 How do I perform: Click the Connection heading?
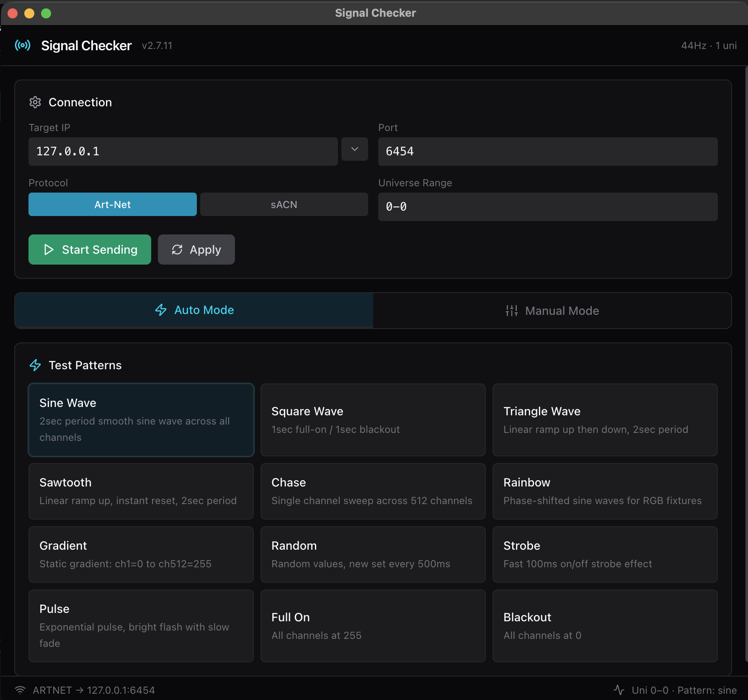click(x=80, y=102)
